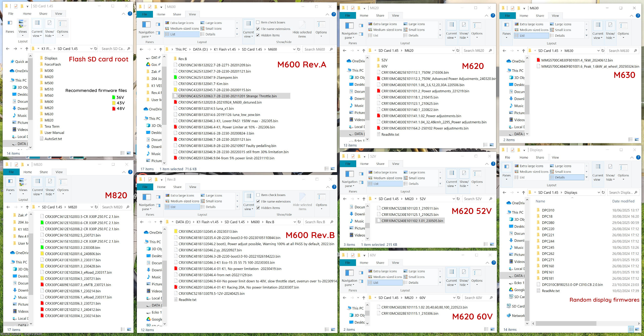
Task: Switch to details view in M600 status bar
Action: click(327, 169)
